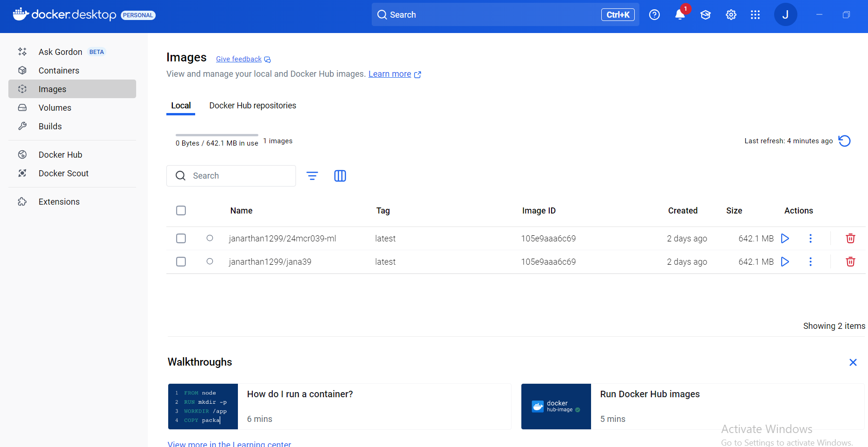The height and width of the screenshot is (447, 868).
Task: Check the janarthan1299/jana39 row checkbox
Action: coord(181,262)
